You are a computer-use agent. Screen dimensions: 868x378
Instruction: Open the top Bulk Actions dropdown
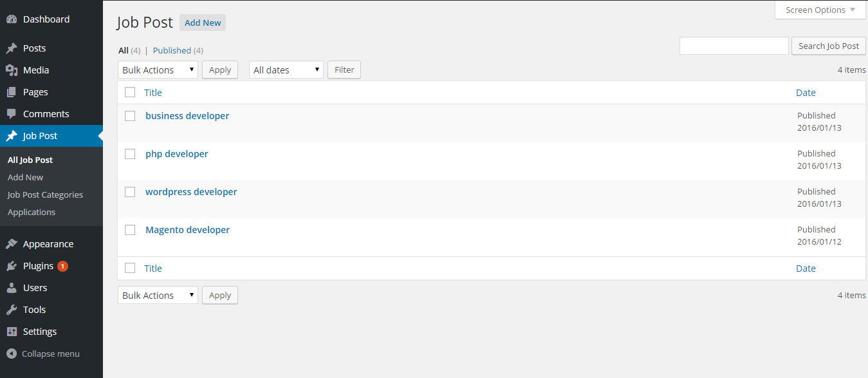pyautogui.click(x=158, y=70)
